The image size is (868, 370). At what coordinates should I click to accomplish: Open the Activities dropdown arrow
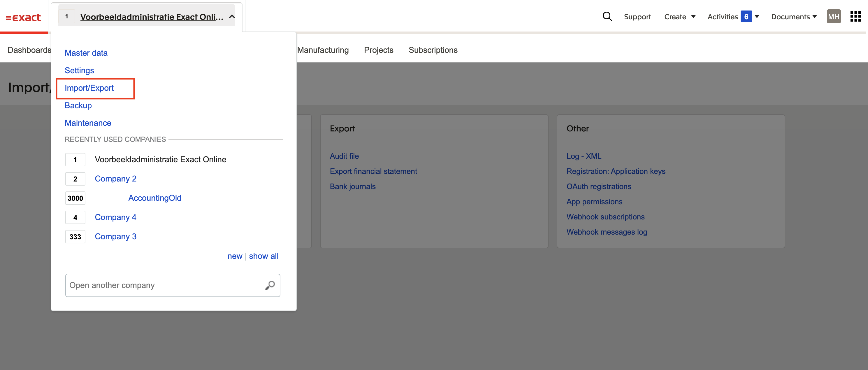point(757,17)
